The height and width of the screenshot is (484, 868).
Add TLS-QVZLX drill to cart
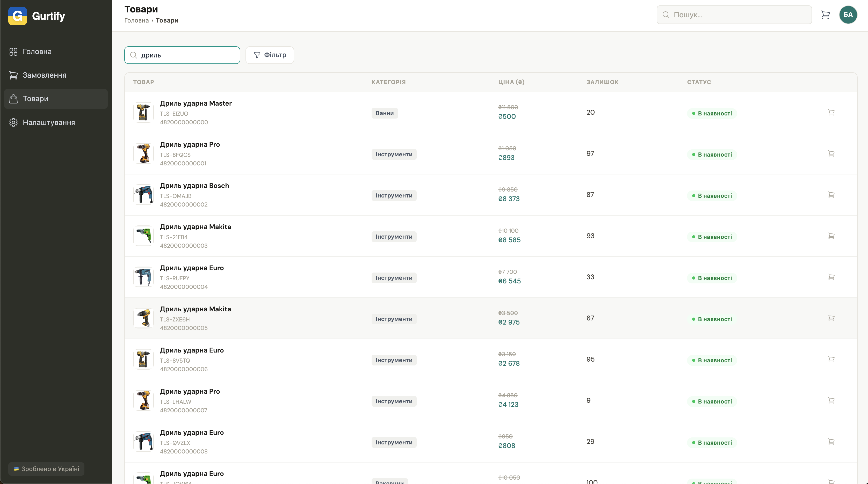(831, 442)
